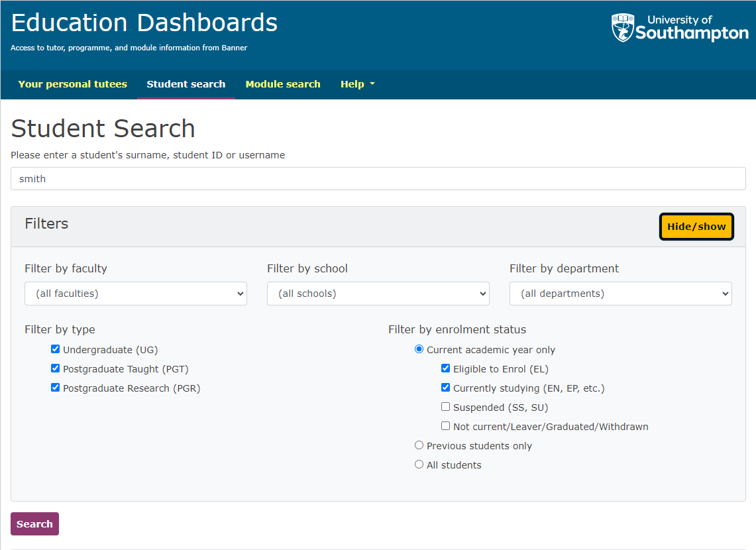Open the faculty filter dropdown
The height and width of the screenshot is (550, 756).
[135, 293]
